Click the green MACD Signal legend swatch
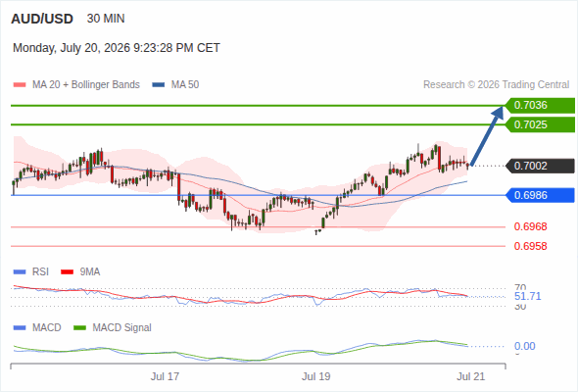 (x=79, y=327)
